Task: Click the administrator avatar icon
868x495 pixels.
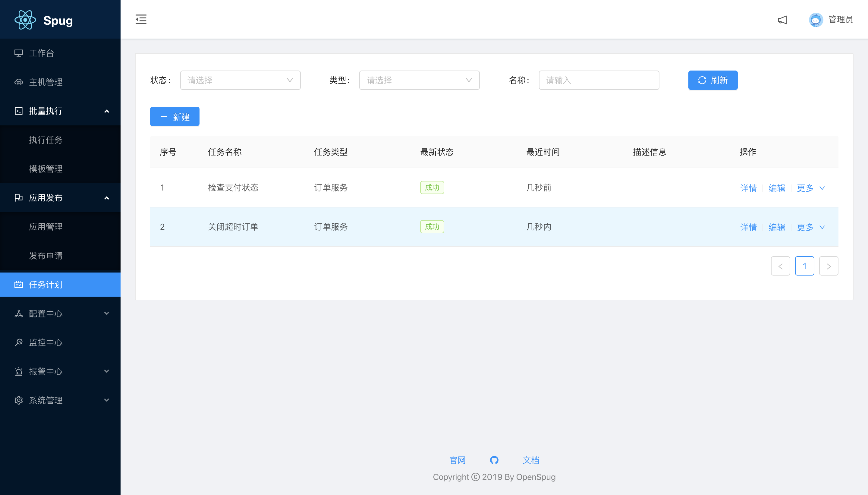Action: (x=816, y=20)
